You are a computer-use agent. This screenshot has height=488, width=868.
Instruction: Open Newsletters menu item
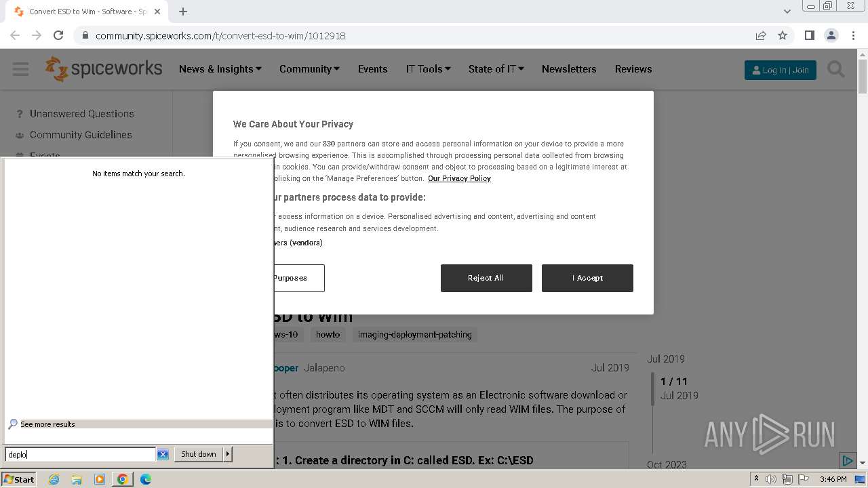tap(569, 69)
